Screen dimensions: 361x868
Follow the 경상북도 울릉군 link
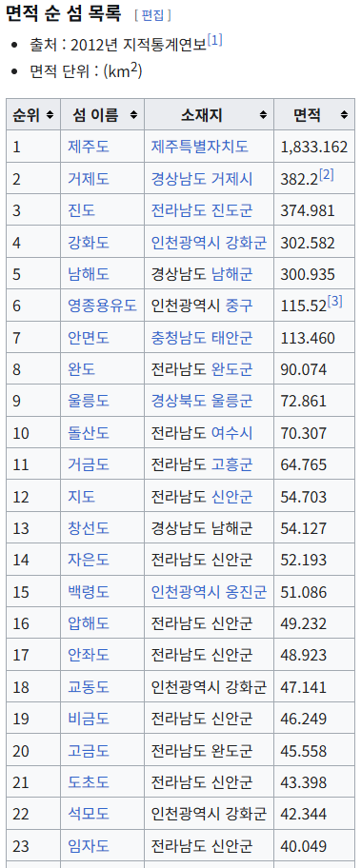click(202, 402)
